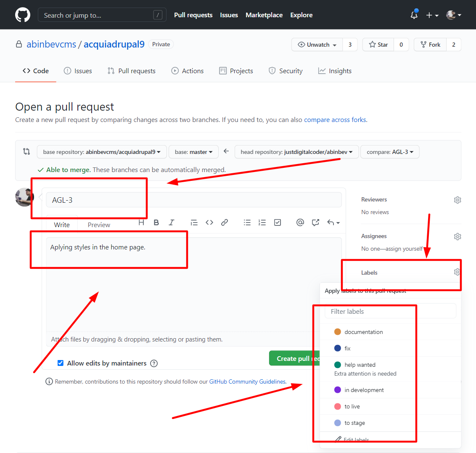Open the Security tab
The width and height of the screenshot is (476, 453).
coord(286,71)
